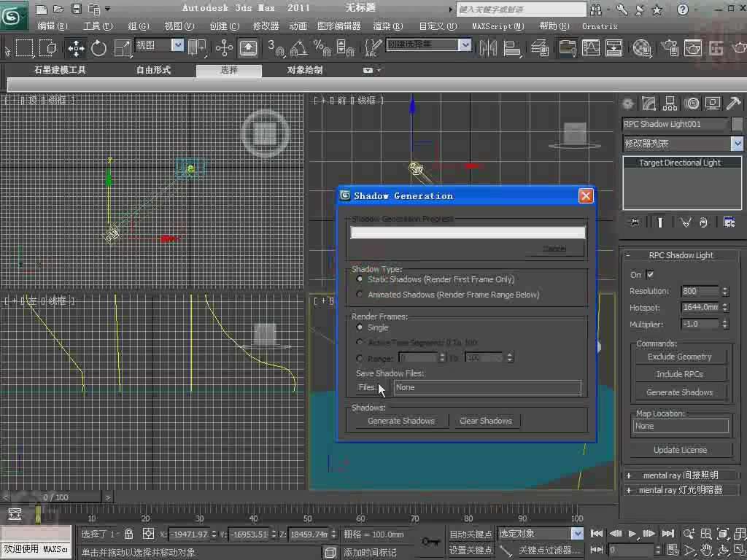
Task: Open Material Editor icon
Action: coord(642,47)
